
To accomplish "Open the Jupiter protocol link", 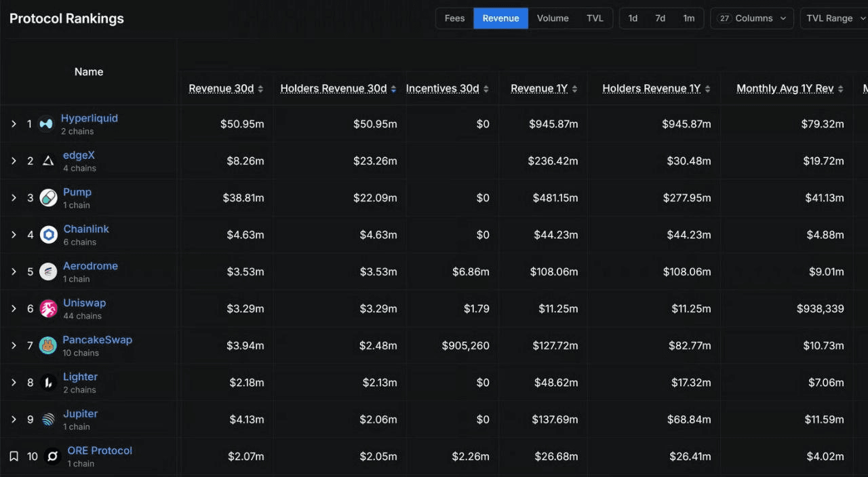I will click(80, 414).
